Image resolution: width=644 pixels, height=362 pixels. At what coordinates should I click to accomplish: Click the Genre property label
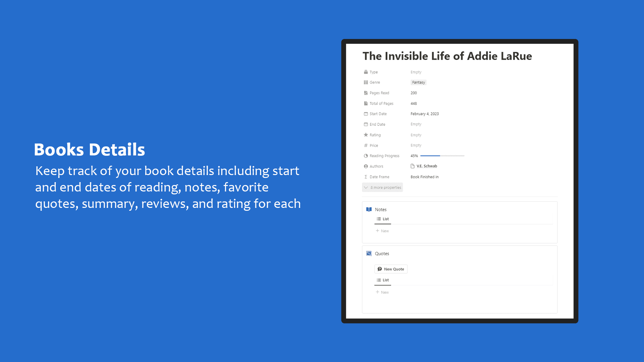[x=375, y=82]
